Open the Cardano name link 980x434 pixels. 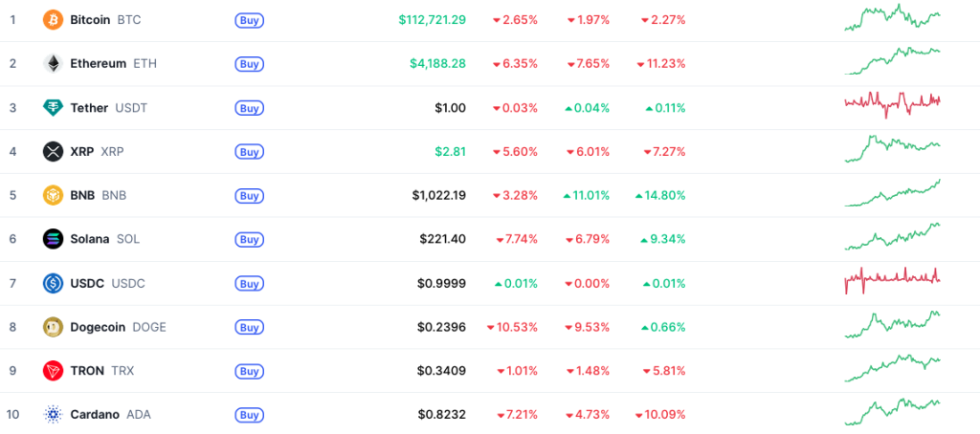click(x=94, y=415)
